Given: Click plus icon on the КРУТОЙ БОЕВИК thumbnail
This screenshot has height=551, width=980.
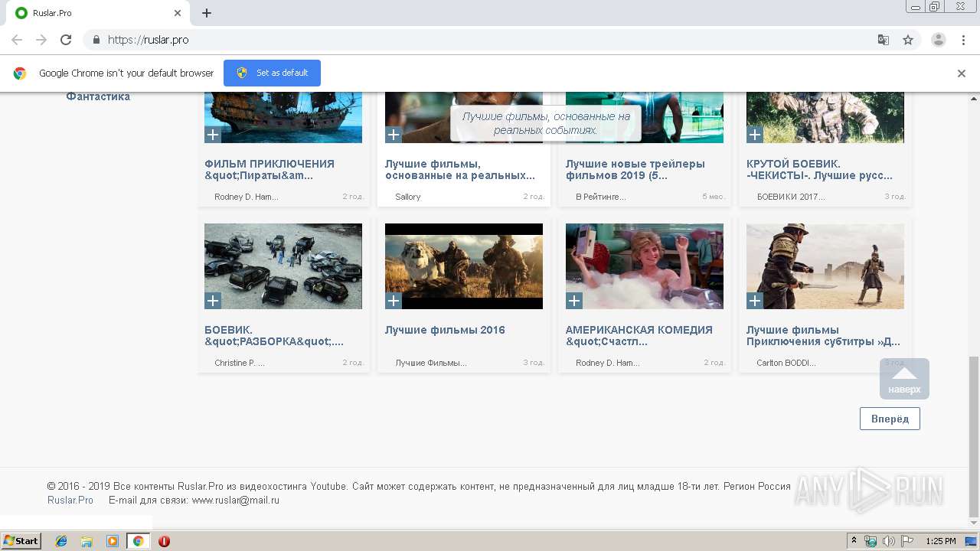Looking at the screenshot, I should coord(754,135).
